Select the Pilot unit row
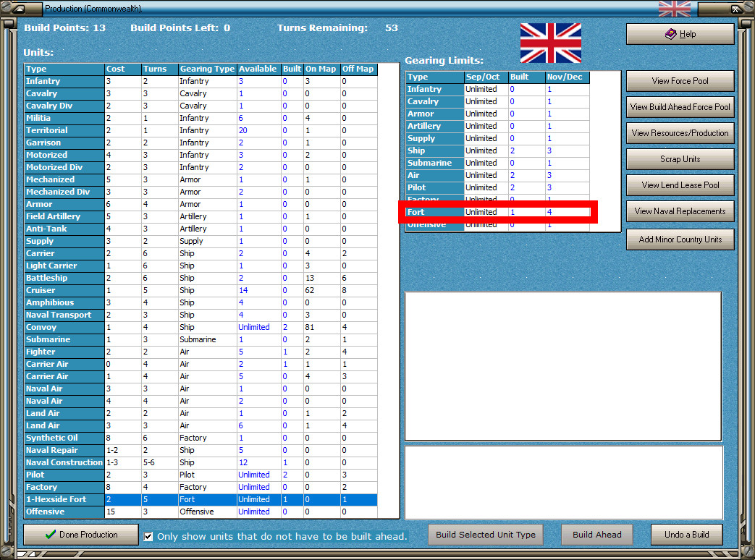Image resolution: width=755 pixels, height=560 pixels. (x=201, y=475)
